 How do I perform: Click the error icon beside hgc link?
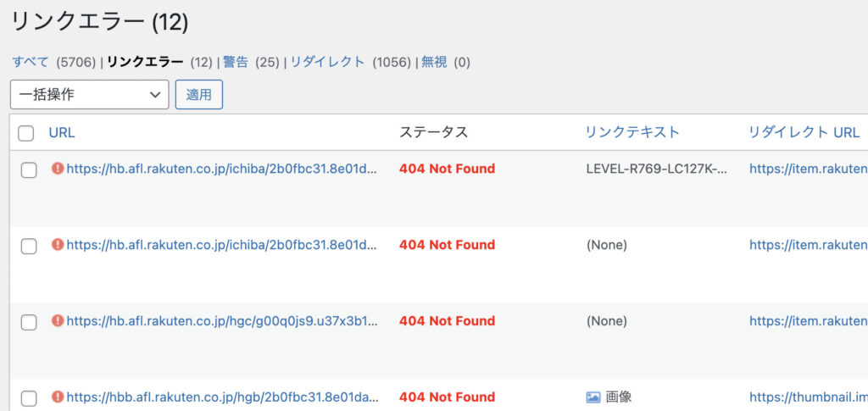pyautogui.click(x=58, y=321)
